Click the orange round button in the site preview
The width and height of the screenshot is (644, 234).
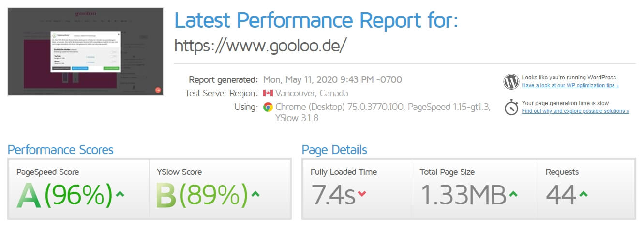[158, 90]
